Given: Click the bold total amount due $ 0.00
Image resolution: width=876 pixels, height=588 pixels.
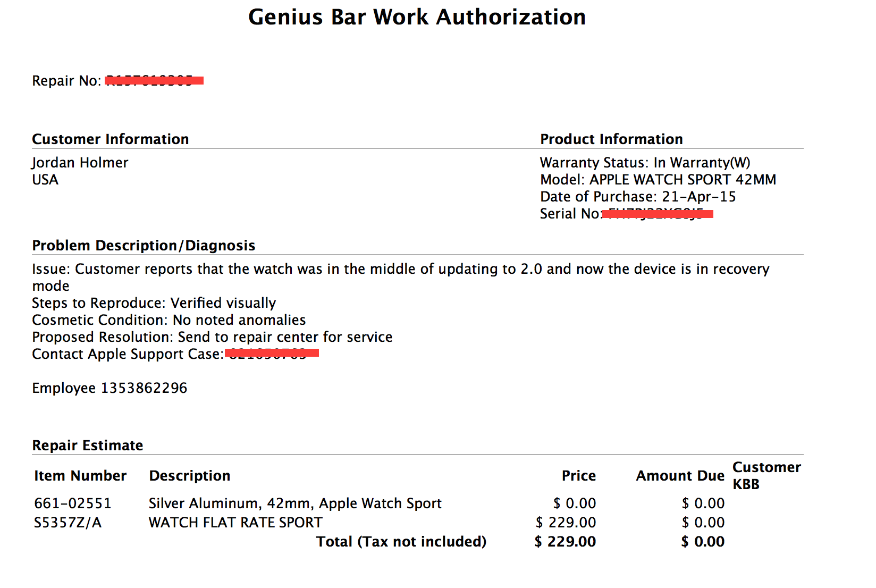Looking at the screenshot, I should tap(703, 542).
